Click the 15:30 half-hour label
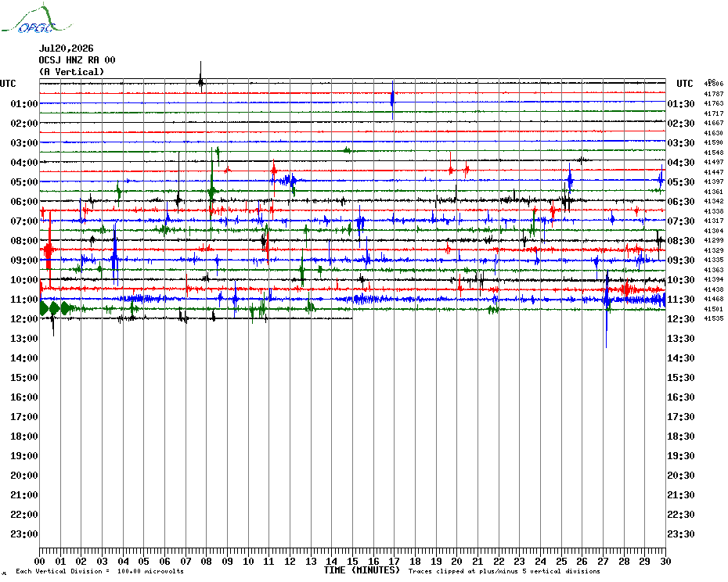The height and width of the screenshot is (582, 728). [681, 377]
